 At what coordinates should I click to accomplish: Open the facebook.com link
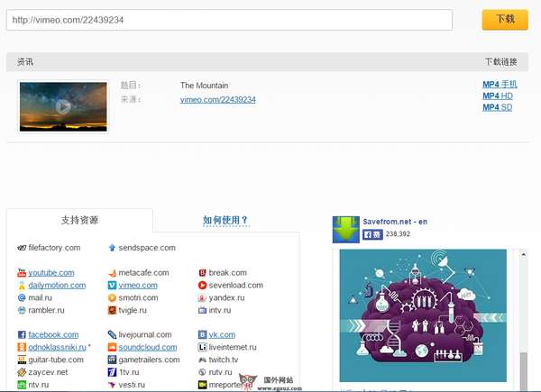point(53,334)
